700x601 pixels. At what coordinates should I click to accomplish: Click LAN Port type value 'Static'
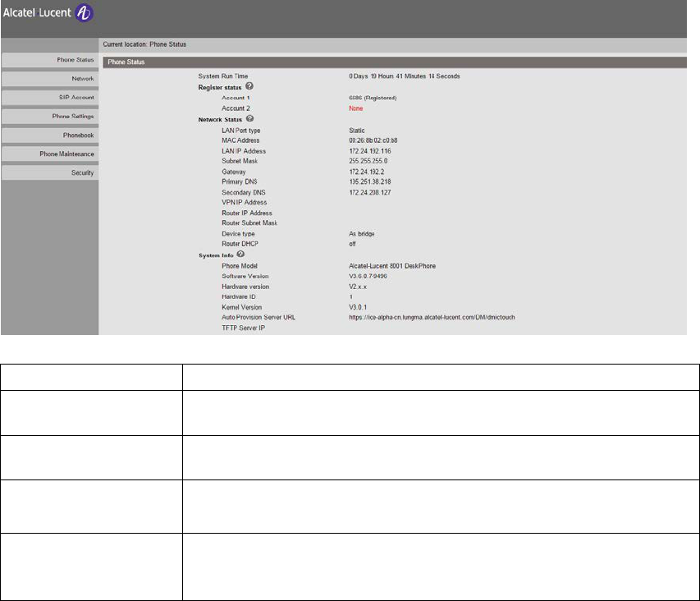pyautogui.click(x=357, y=131)
